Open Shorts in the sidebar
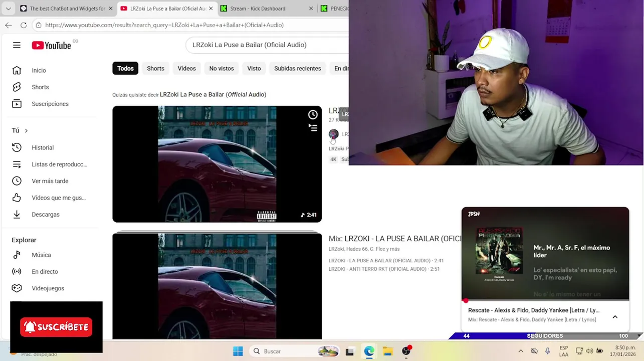Screen dimensions: 644x361 pos(40,87)
